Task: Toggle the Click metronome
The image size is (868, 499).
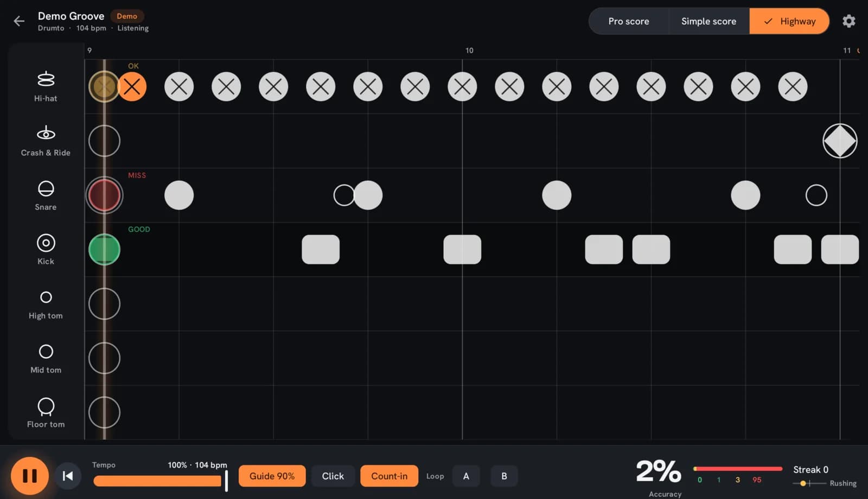Action: [333, 476]
